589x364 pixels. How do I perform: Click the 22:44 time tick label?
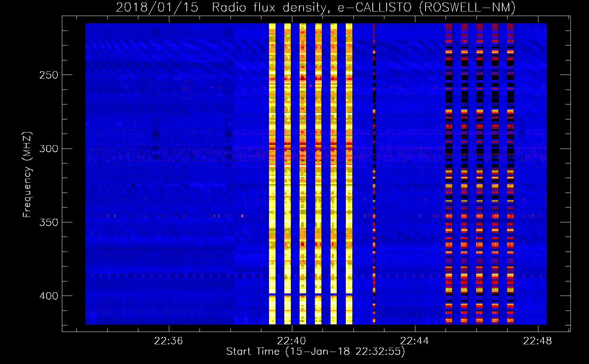[x=415, y=341]
